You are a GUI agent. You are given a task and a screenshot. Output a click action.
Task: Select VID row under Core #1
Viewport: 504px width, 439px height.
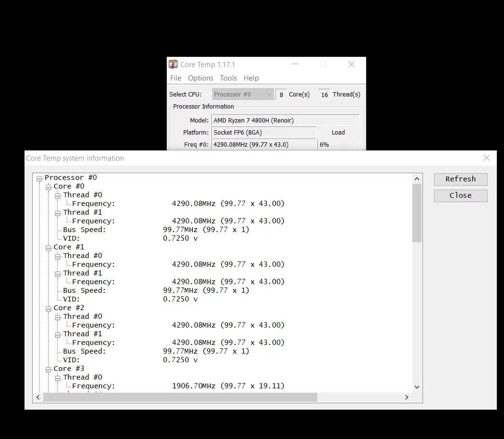tap(130, 299)
